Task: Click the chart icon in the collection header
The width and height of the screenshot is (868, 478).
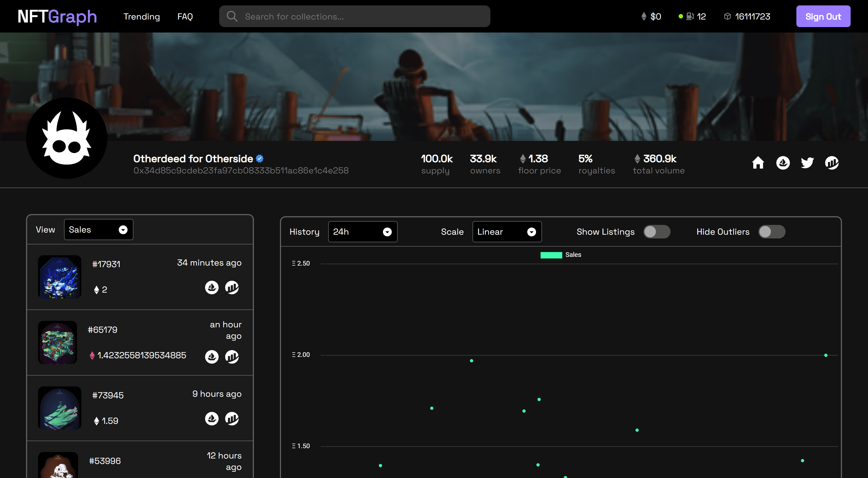Action: 832,163
